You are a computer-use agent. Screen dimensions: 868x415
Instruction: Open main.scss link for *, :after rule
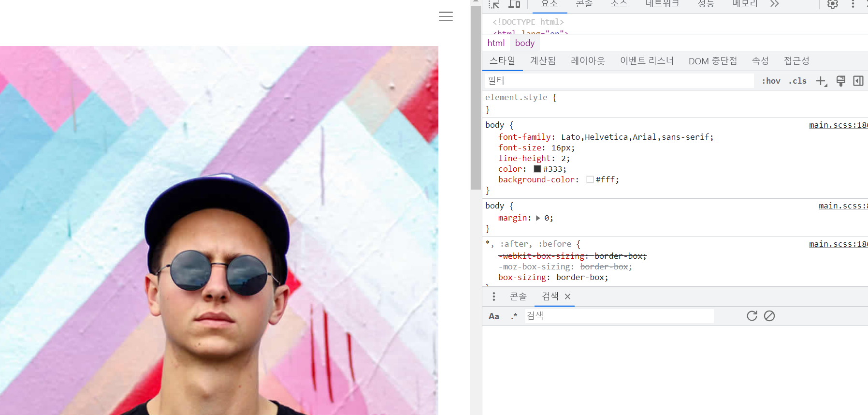pyautogui.click(x=839, y=244)
